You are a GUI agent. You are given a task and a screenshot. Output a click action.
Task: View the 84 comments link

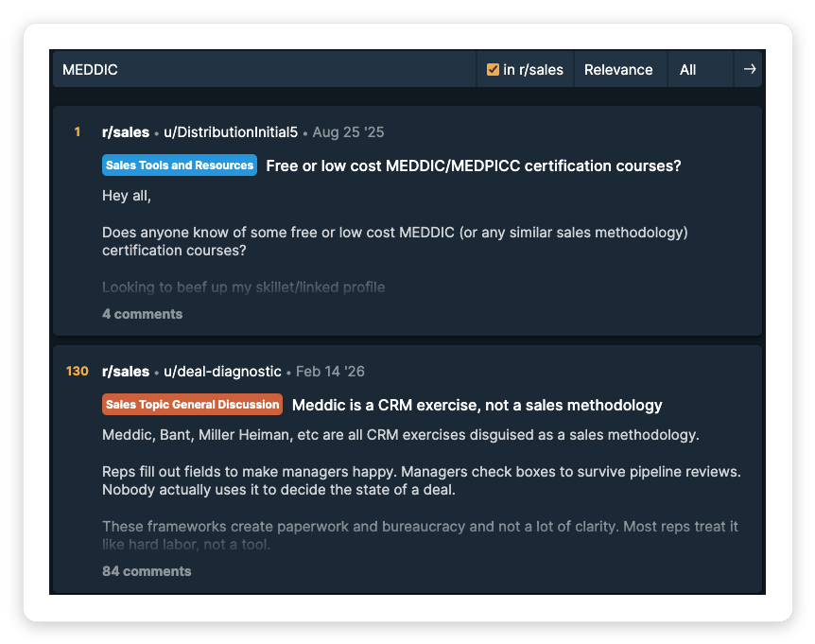click(147, 571)
